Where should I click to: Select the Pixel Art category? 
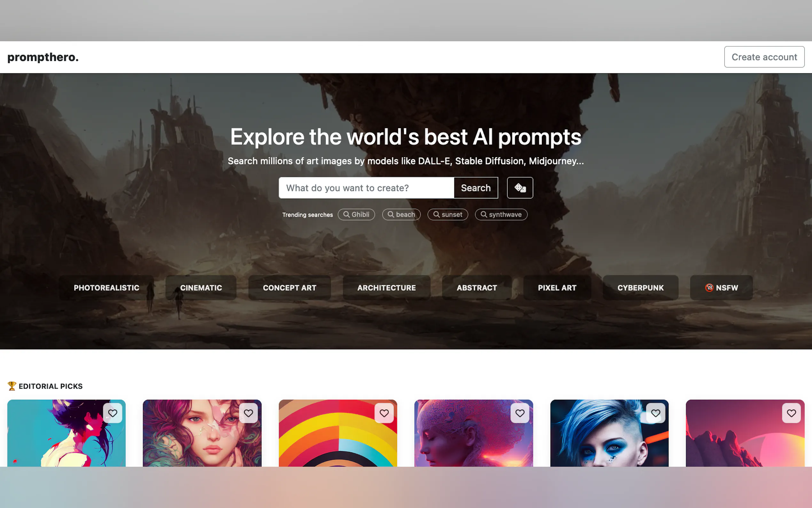click(557, 288)
